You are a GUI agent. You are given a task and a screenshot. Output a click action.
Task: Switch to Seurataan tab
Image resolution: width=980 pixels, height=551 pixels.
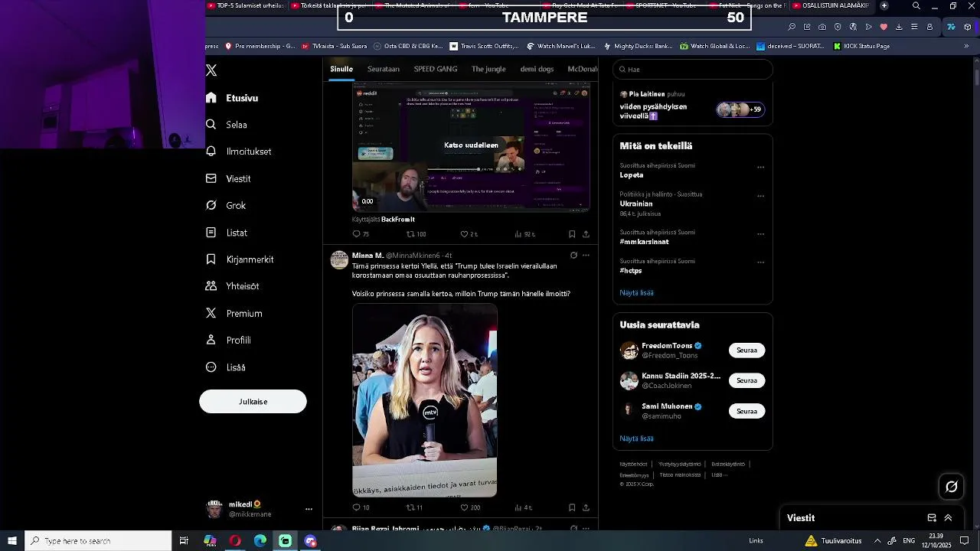[x=384, y=69]
